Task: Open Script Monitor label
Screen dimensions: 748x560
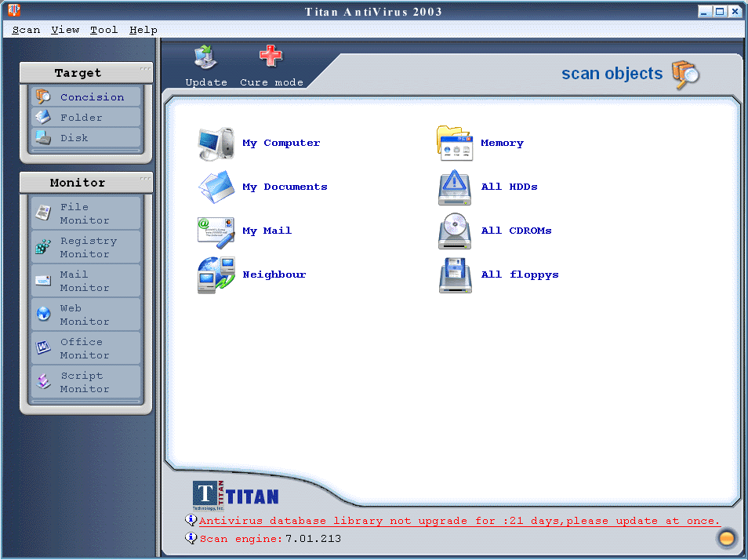Action: pos(85,383)
